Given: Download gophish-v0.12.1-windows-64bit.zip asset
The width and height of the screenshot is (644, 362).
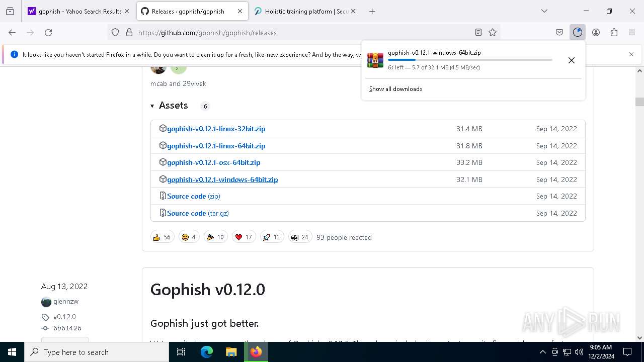Looking at the screenshot, I should (222, 179).
